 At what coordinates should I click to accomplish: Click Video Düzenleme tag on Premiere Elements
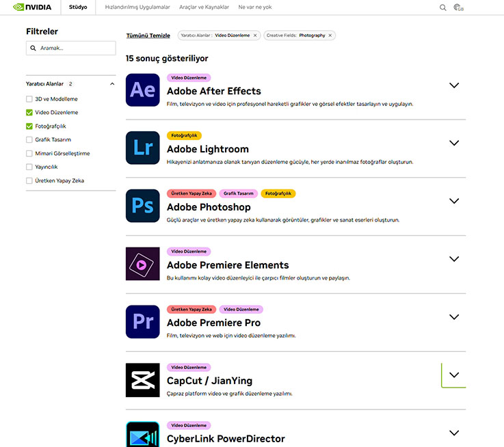189,252
